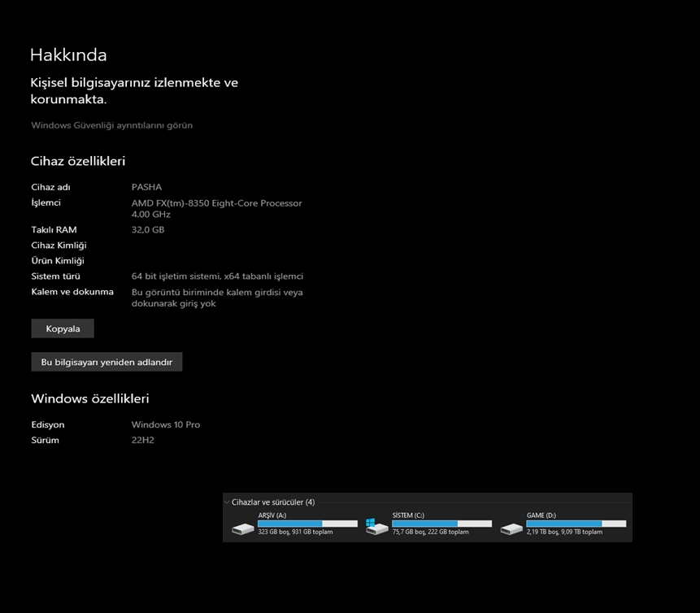The image size is (700, 613).
Task: Click Bu bilgisayarı yeniden adlandır button
Action: 107,362
